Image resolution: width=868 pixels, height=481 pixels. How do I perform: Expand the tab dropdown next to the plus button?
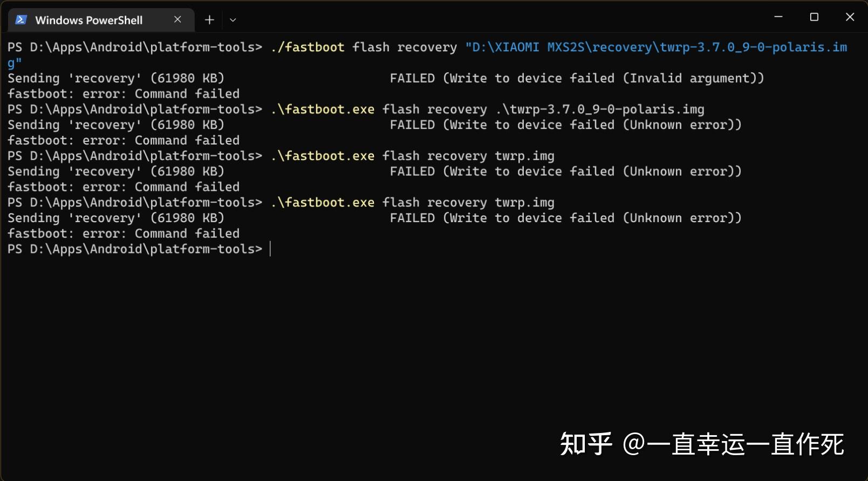point(232,19)
